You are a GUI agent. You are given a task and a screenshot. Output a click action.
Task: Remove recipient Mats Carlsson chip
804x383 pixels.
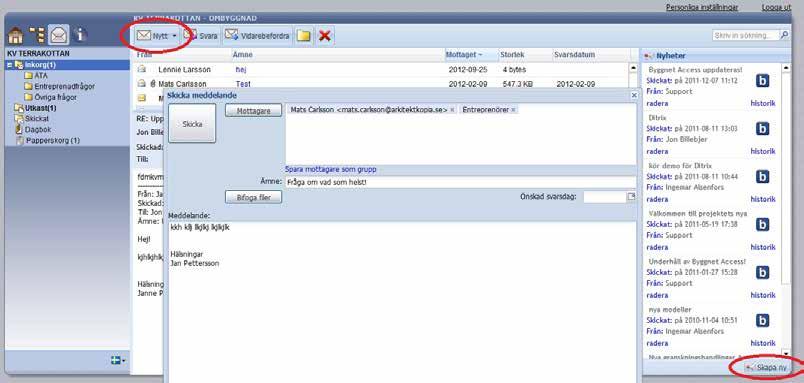point(452,110)
